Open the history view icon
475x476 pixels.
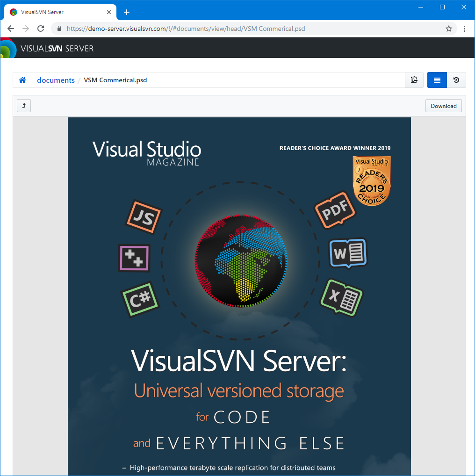(x=456, y=80)
